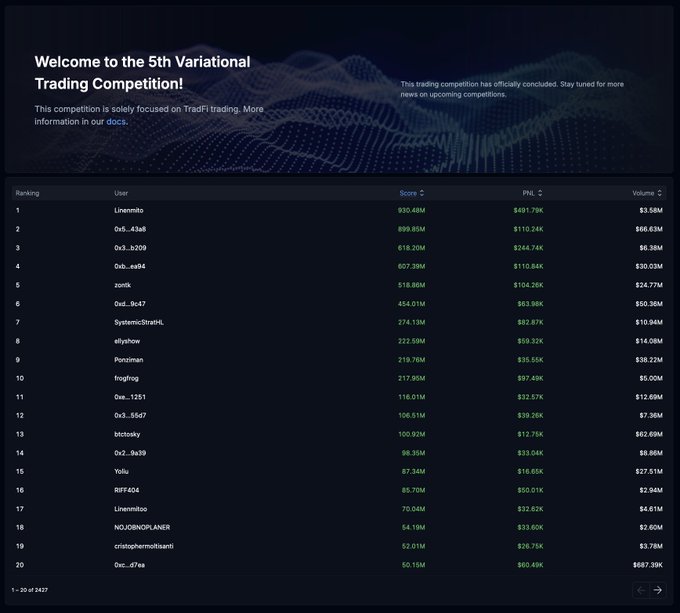The image size is (680, 613).
Task: Select user SystemicStratHL
Action: [x=139, y=322]
